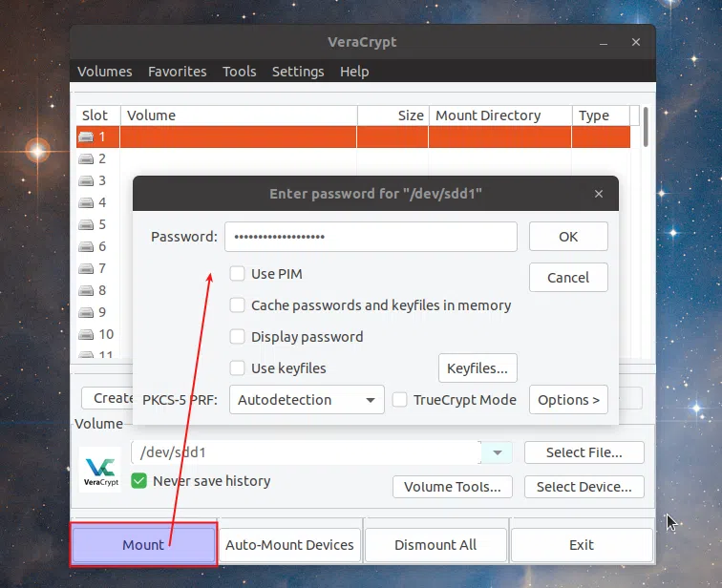Toggle TrueCrypt Mode checkbox
The height and width of the screenshot is (588, 722).
tap(399, 399)
